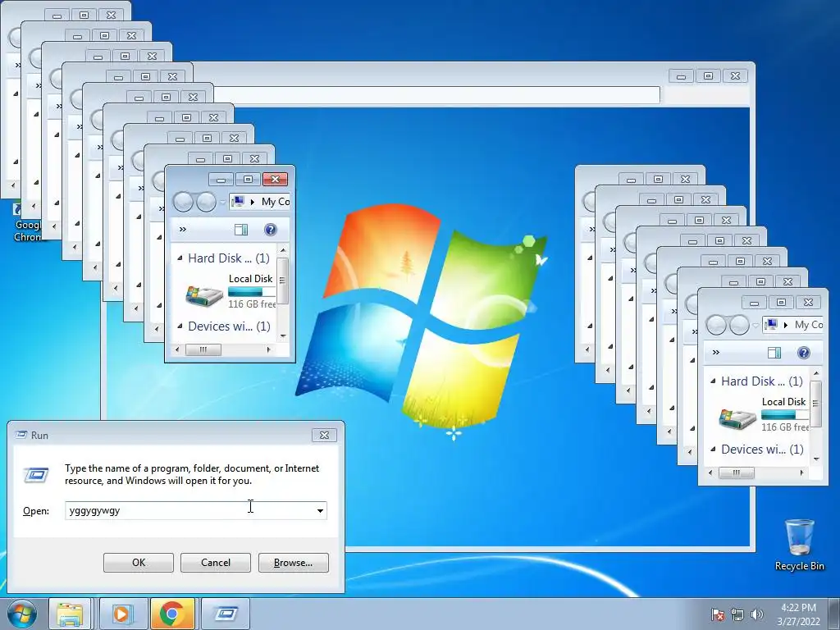The width and height of the screenshot is (840, 630).
Task: Click vertical scroll up arrow in left front explorer
Action: point(283,250)
